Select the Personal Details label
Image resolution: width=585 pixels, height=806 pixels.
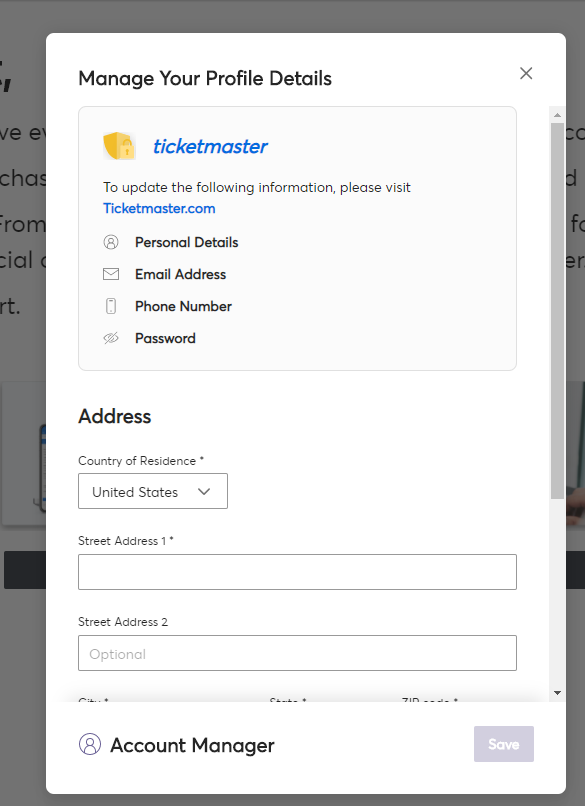(x=187, y=242)
